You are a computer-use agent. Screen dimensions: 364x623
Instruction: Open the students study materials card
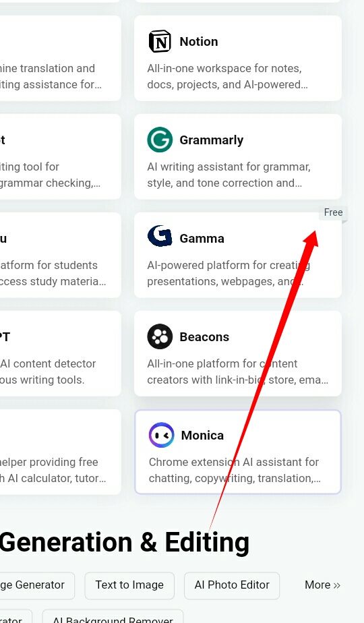point(59,255)
